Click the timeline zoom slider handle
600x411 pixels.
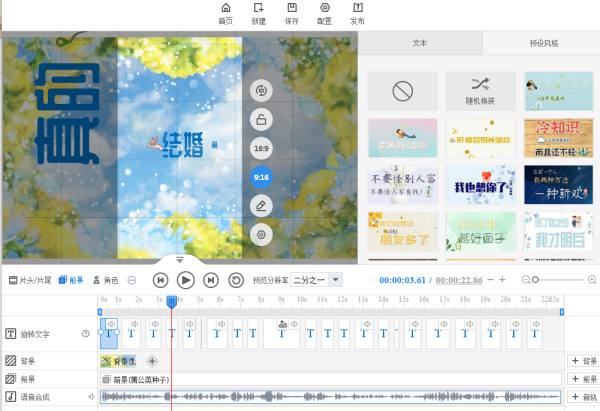(535, 280)
